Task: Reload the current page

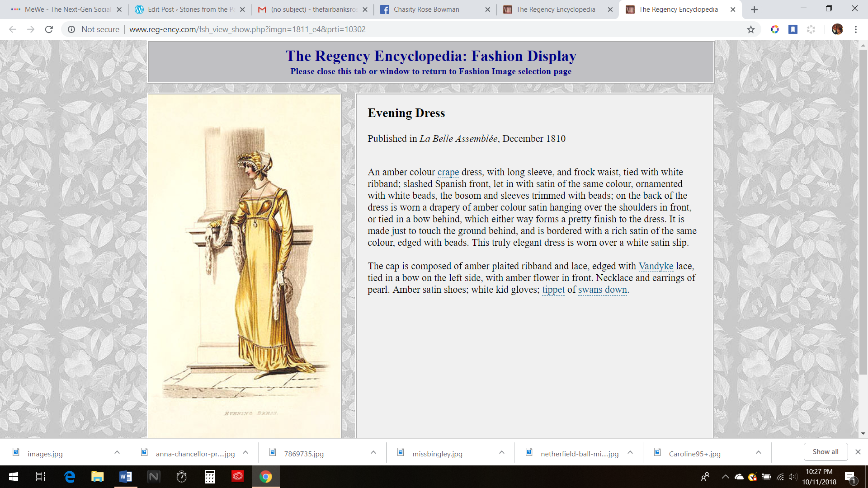Action: pyautogui.click(x=49, y=29)
